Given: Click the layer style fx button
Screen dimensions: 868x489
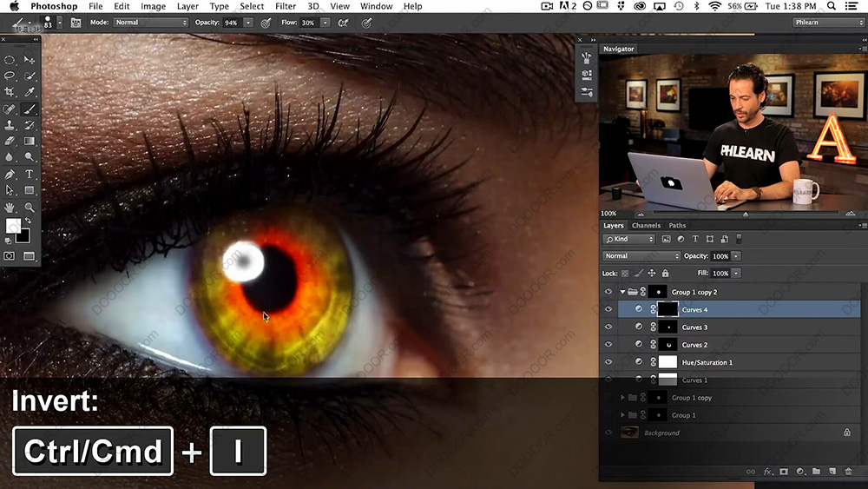Looking at the screenshot, I should click(768, 472).
